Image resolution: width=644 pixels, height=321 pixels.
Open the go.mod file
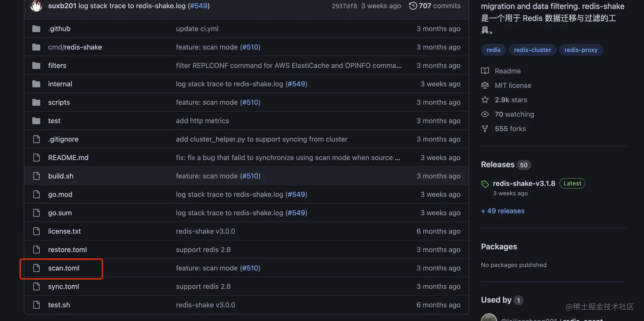[x=60, y=194]
